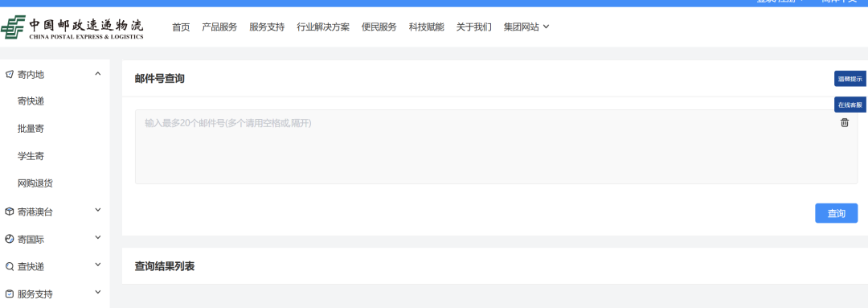Collapse the 寄内地 section chevron
The width and height of the screenshot is (868, 308).
98,74
